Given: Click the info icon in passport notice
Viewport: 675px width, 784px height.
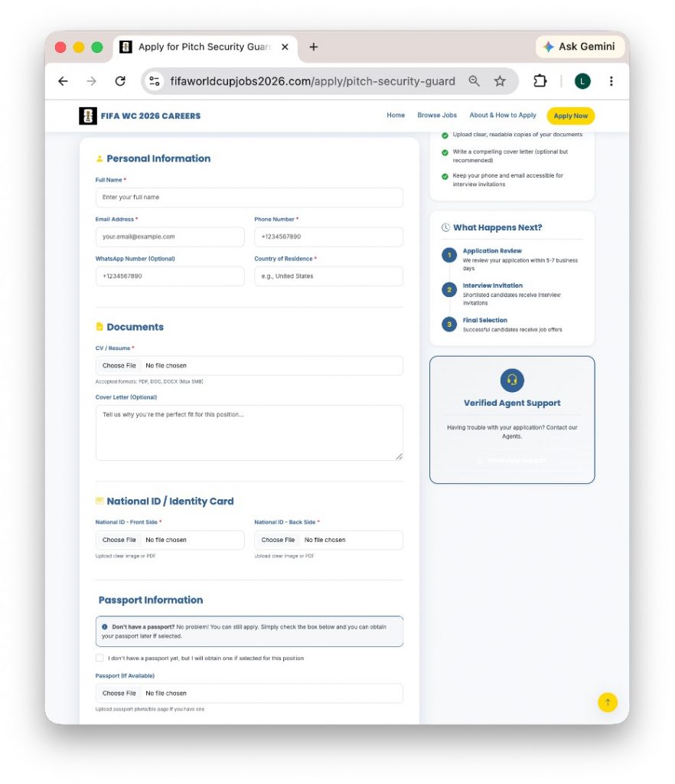Looking at the screenshot, I should point(104,626).
